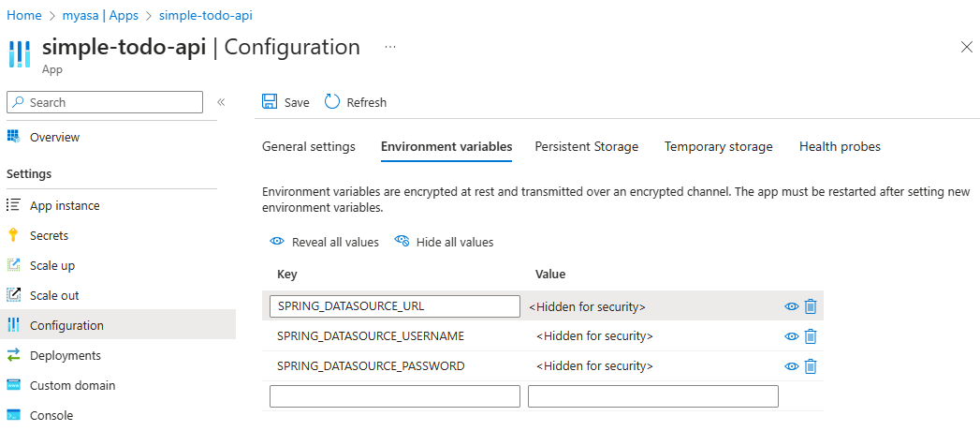Click the empty new Key field
The height and width of the screenshot is (431, 980).
394,396
